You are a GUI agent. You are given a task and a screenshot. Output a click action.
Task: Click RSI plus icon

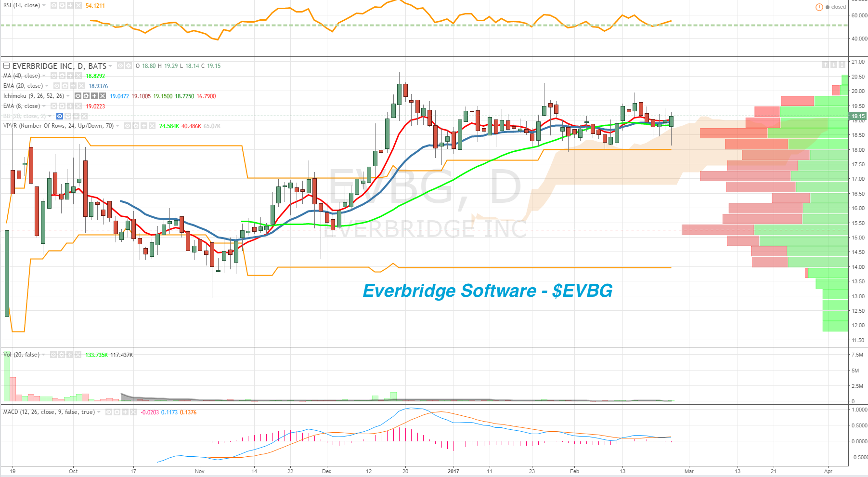pyautogui.click(x=70, y=6)
